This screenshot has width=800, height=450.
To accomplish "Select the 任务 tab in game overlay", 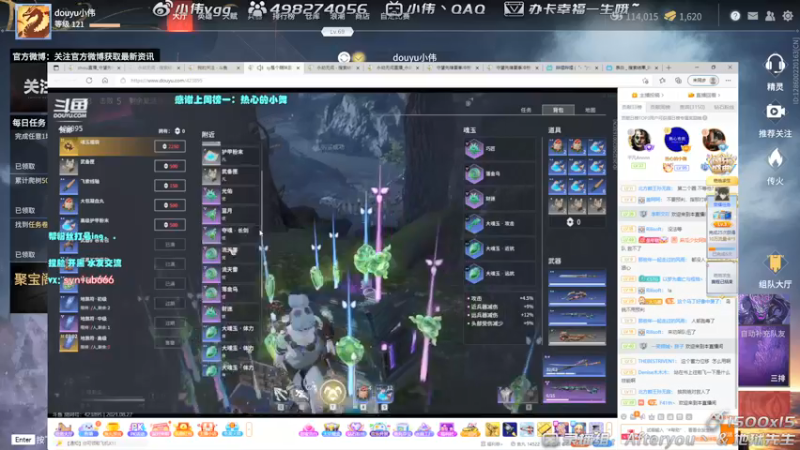I will click(x=526, y=110).
